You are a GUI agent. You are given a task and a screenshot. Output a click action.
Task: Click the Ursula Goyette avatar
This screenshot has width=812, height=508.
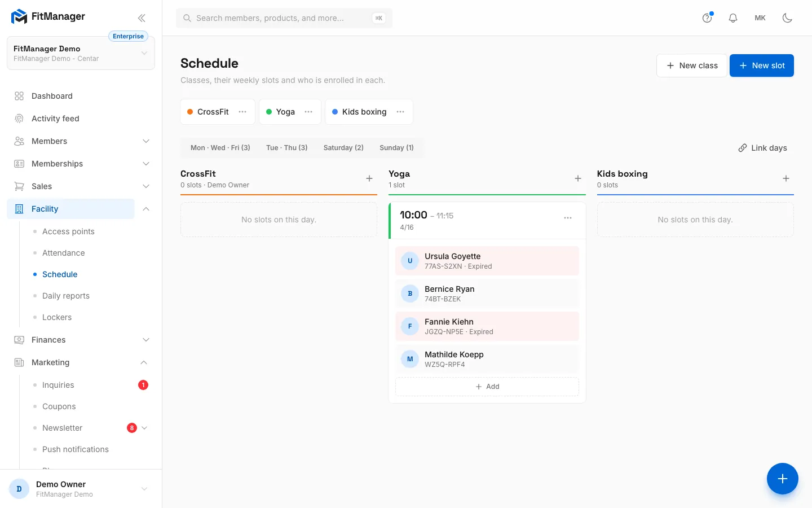click(x=410, y=261)
